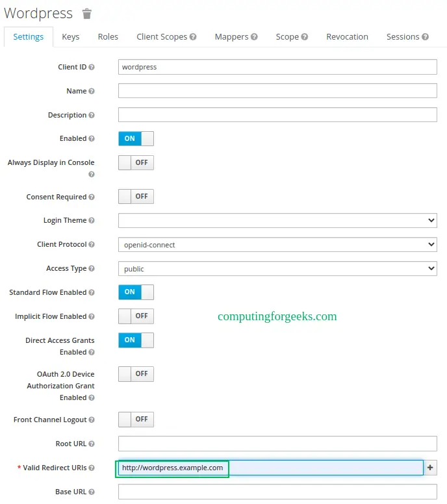Switch to the Settings tab

(29, 37)
